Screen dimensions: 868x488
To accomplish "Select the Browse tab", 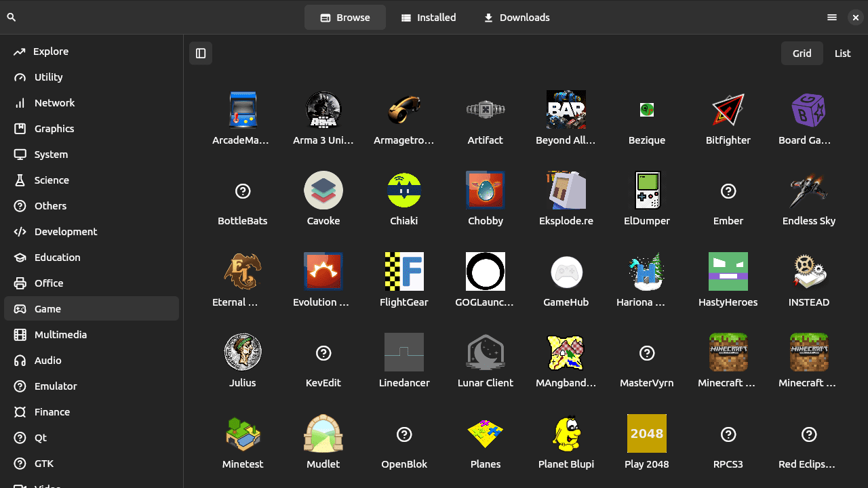I will (345, 18).
